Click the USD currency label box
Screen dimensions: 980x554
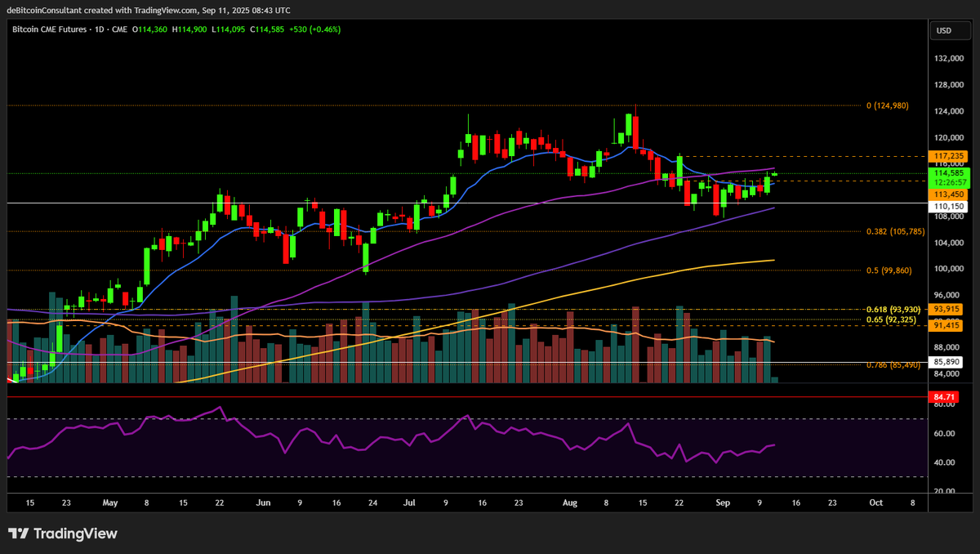(x=950, y=30)
